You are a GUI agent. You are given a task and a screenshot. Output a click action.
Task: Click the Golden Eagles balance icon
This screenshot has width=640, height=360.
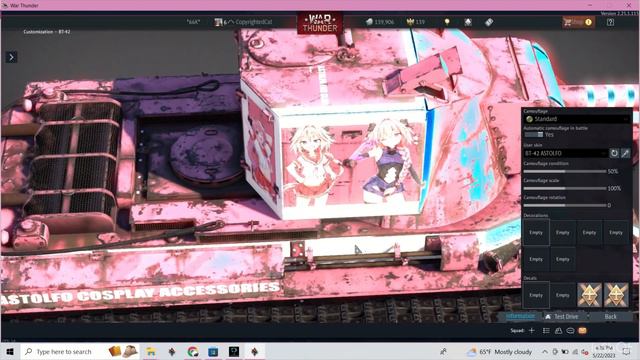[410, 22]
